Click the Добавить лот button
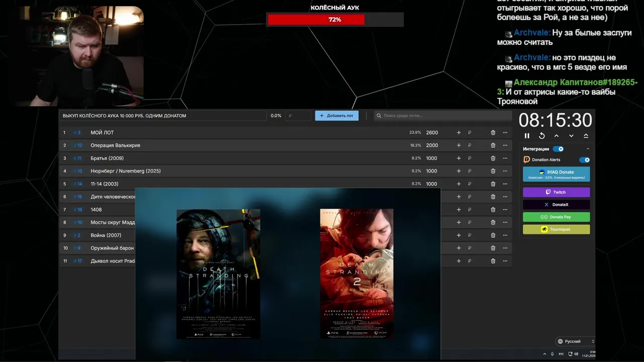Viewport: 644px width, 362px height. point(337,116)
